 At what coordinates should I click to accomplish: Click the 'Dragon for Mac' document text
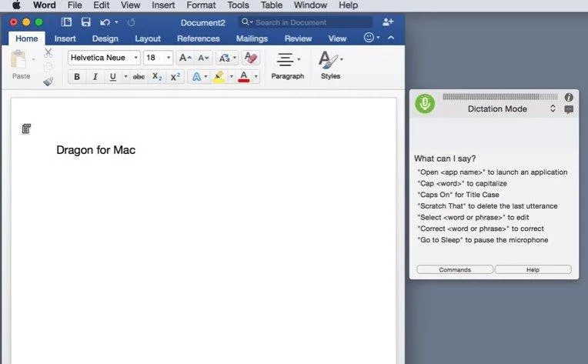tap(96, 150)
